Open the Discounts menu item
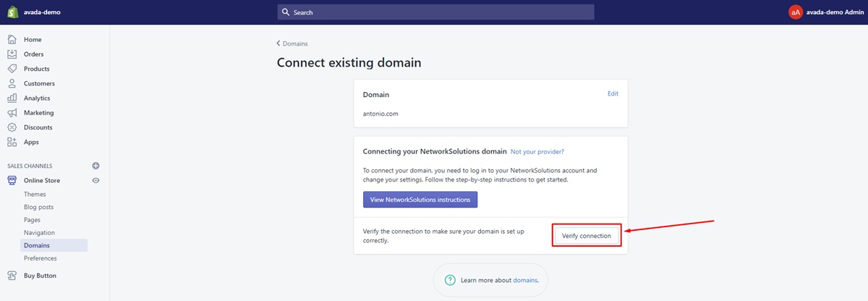The width and height of the screenshot is (868, 301). coord(38,127)
